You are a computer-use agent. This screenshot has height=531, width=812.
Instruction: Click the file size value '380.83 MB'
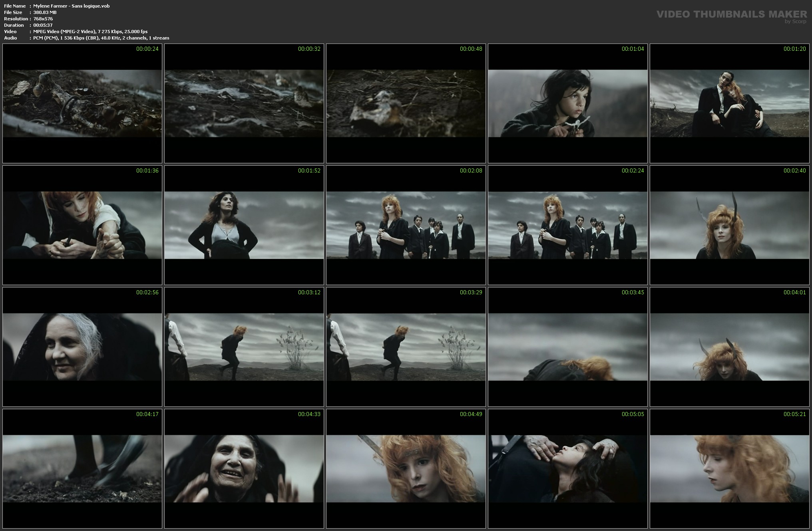tap(45, 12)
